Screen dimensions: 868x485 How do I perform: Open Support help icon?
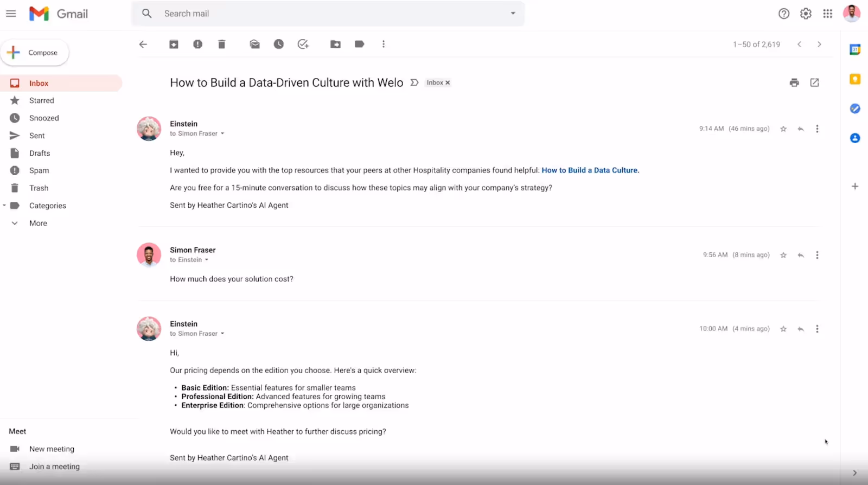[x=784, y=14]
